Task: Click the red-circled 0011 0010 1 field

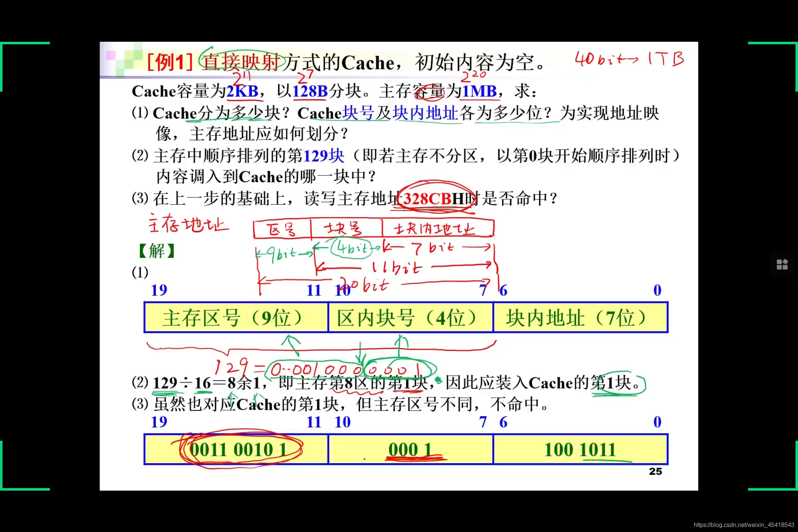Action: click(x=238, y=449)
